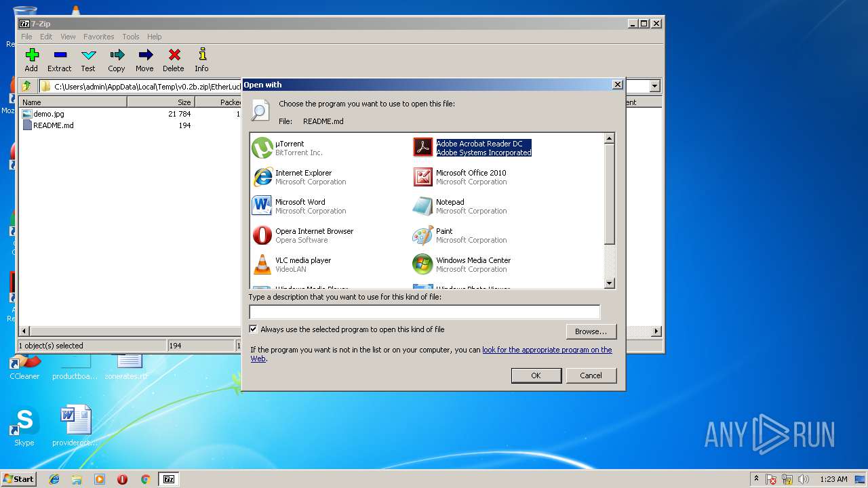This screenshot has height=488, width=868.
Task: Select VLC media player program
Action: pos(292,264)
